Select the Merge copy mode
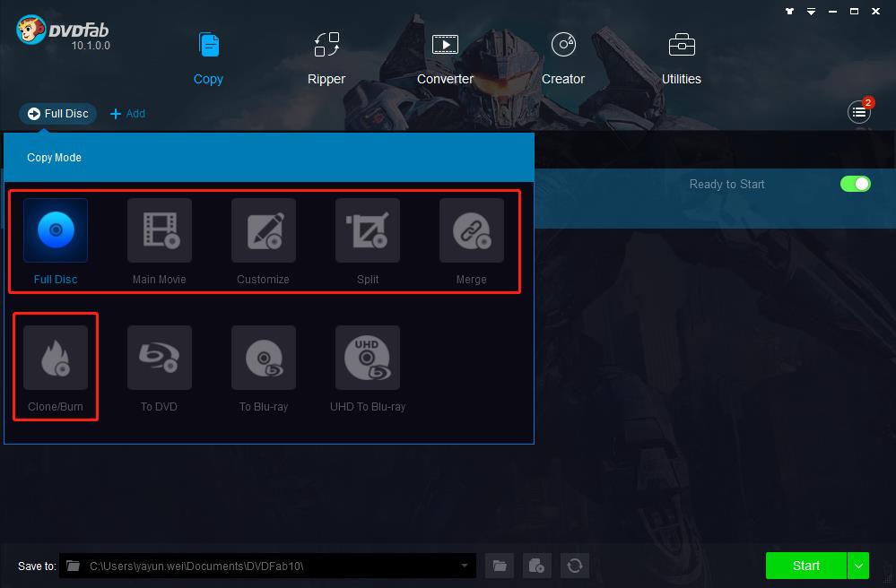This screenshot has height=588, width=896. pos(472,230)
